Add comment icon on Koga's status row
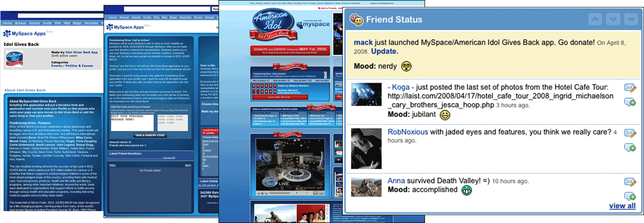This screenshot has height=223, width=644. coord(630,102)
